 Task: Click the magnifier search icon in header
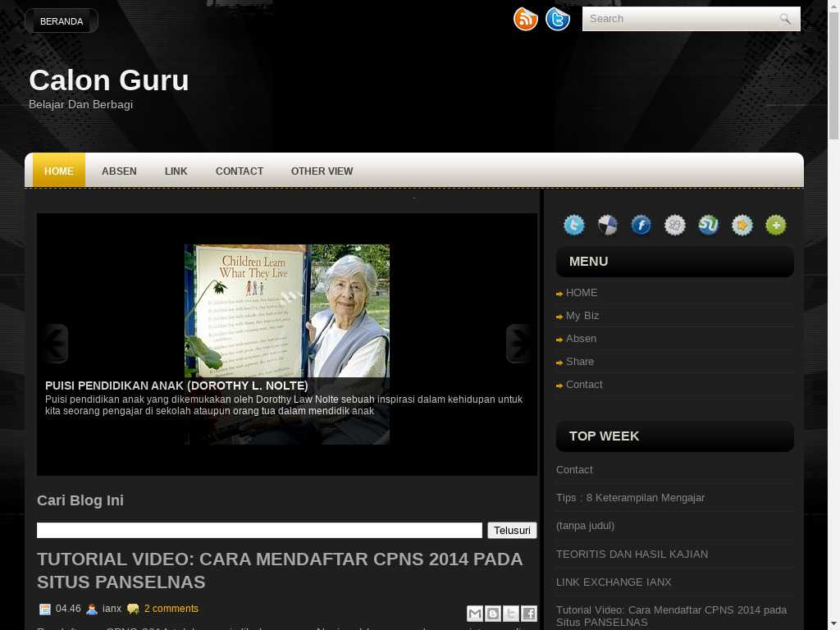[x=785, y=19]
